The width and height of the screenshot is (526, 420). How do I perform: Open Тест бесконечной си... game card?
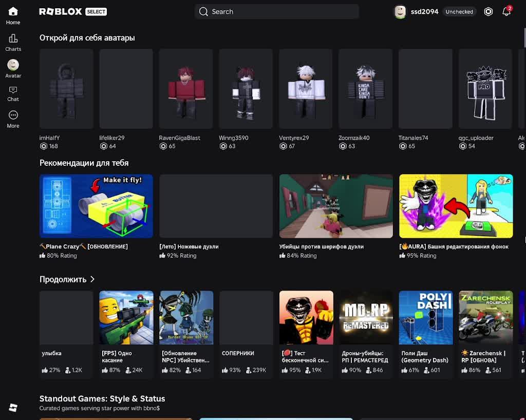[306, 334]
